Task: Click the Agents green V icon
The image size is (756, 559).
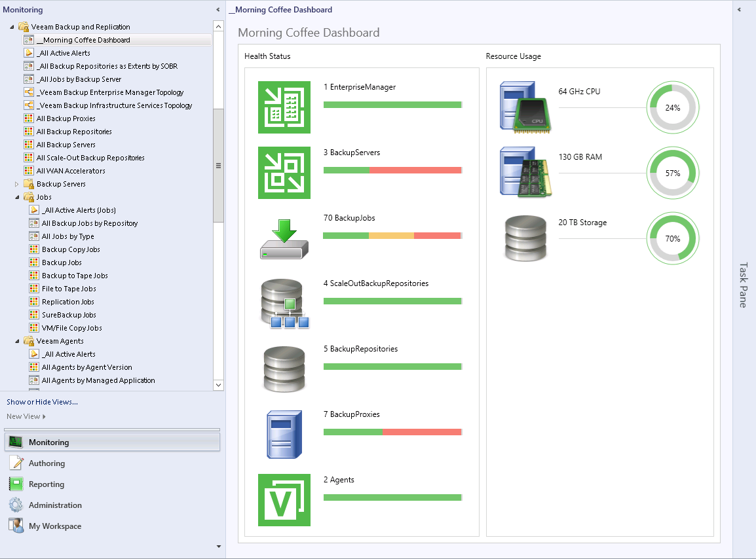Action: click(284, 499)
